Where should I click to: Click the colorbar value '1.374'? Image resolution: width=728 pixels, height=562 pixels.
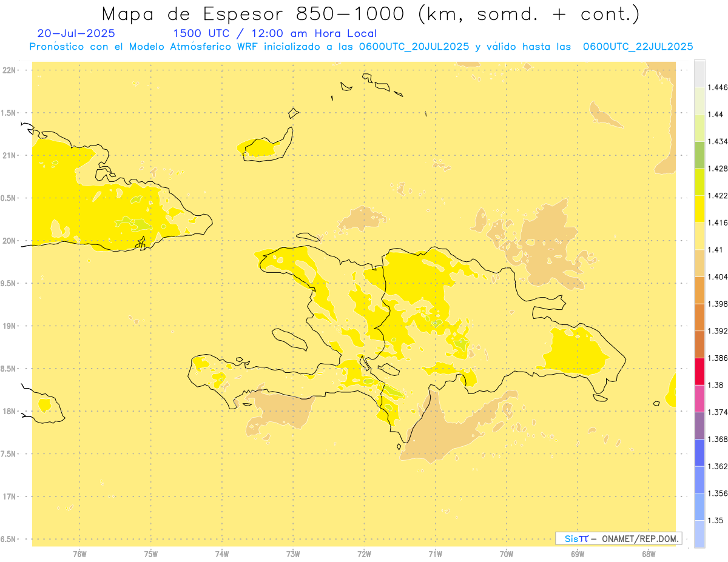pos(717,412)
